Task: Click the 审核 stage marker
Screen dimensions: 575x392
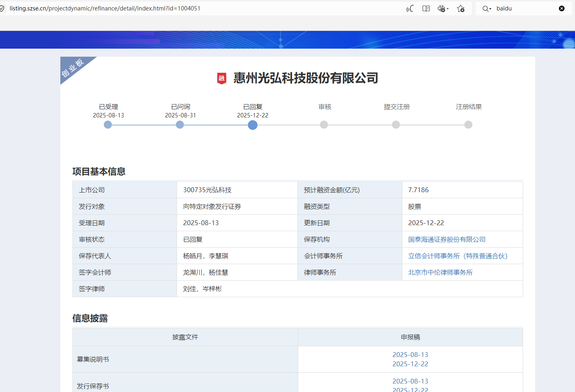Action: pos(324,125)
